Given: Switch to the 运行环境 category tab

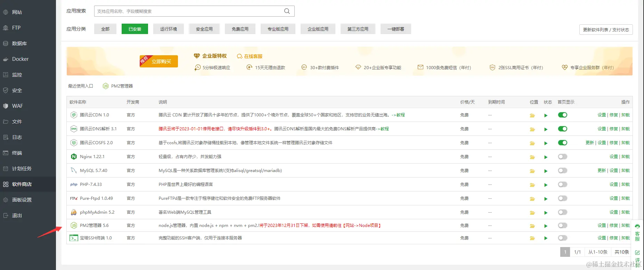Looking at the screenshot, I should click(x=169, y=29).
